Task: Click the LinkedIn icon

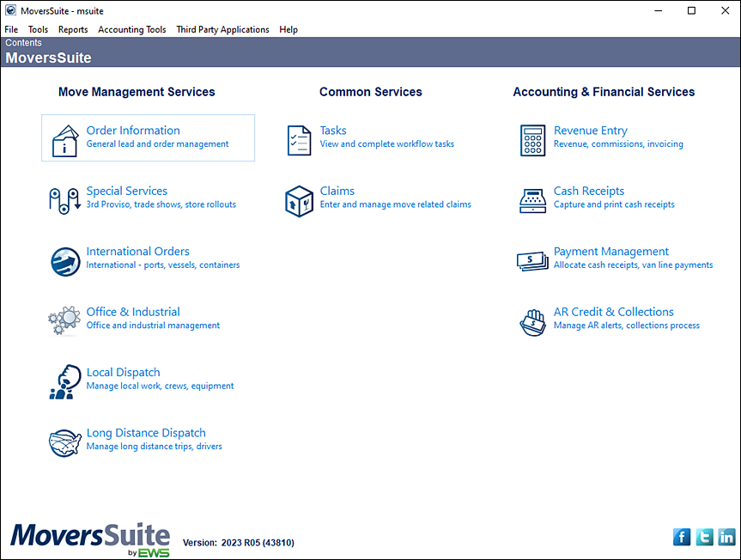Action: click(726, 536)
